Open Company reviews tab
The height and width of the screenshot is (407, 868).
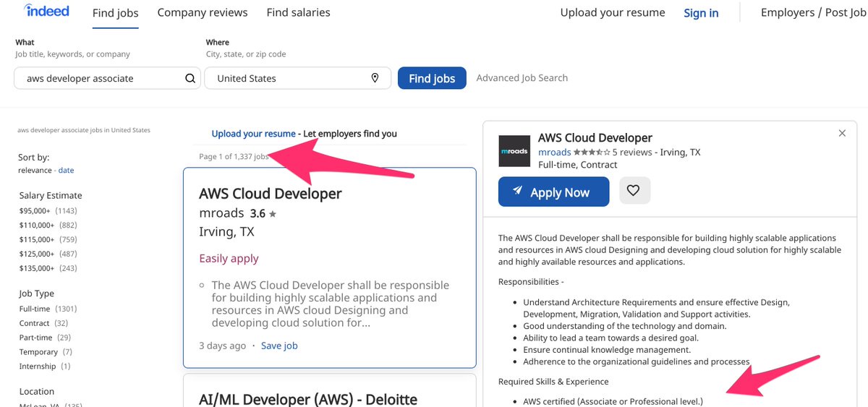(x=203, y=12)
